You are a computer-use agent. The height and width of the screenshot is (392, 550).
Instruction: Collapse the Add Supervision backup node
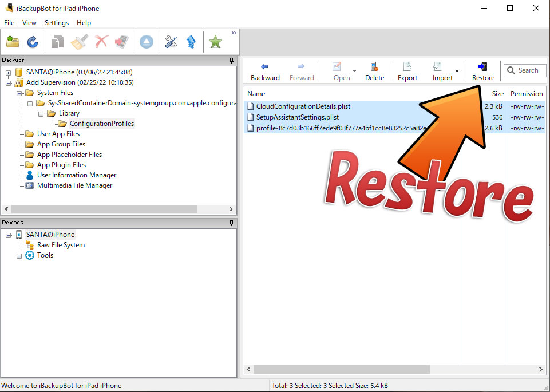[x=8, y=83]
